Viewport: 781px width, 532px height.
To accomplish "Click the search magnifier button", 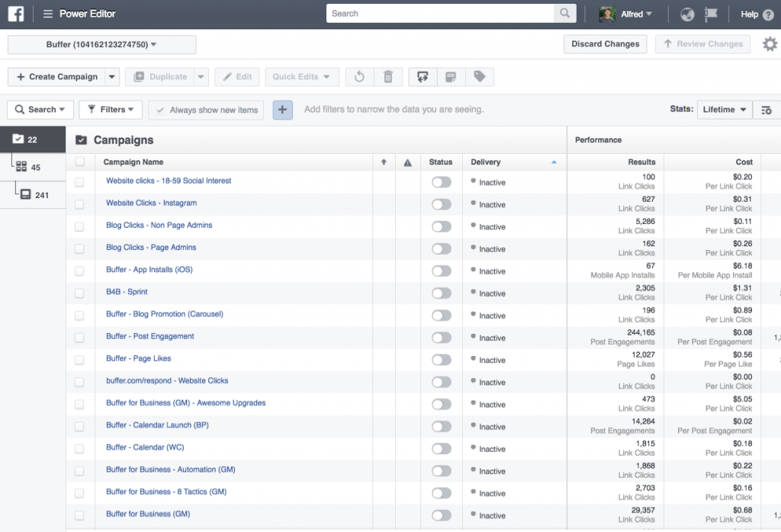I will 564,14.
